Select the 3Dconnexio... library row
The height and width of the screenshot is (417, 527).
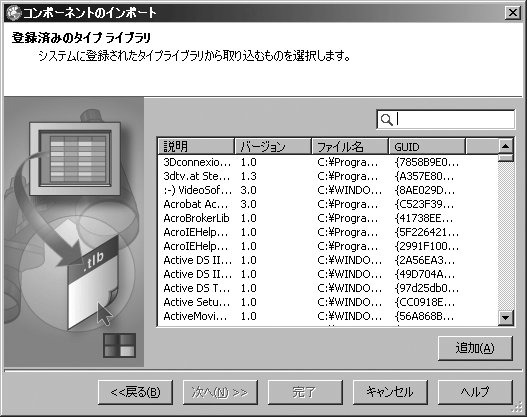[x=328, y=162]
